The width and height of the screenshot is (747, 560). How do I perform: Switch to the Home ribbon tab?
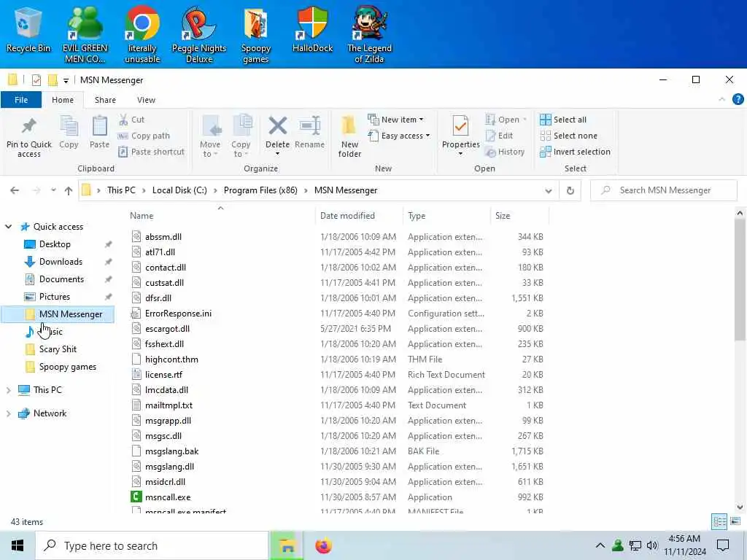coord(63,99)
